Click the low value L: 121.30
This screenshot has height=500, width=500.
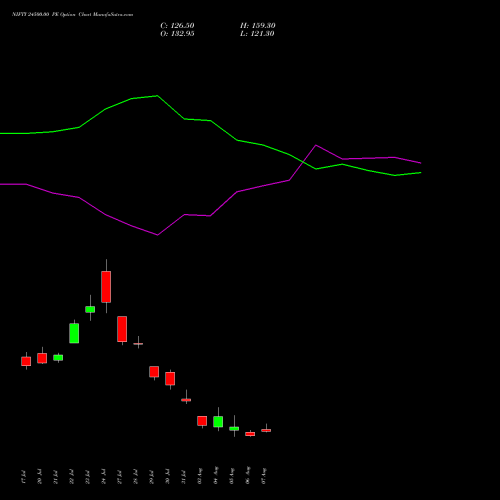257,34
